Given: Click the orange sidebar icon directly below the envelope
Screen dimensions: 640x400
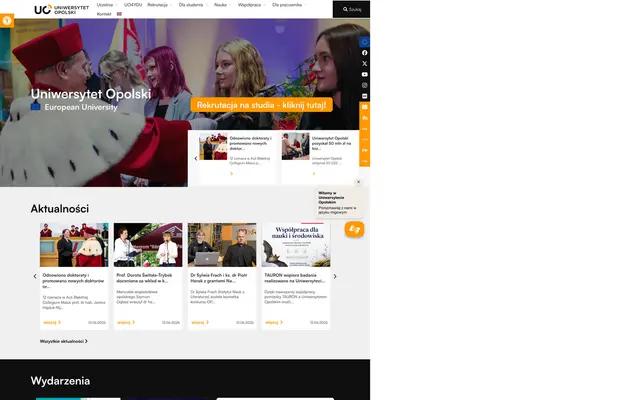Looking at the screenshot, I should [364, 118].
